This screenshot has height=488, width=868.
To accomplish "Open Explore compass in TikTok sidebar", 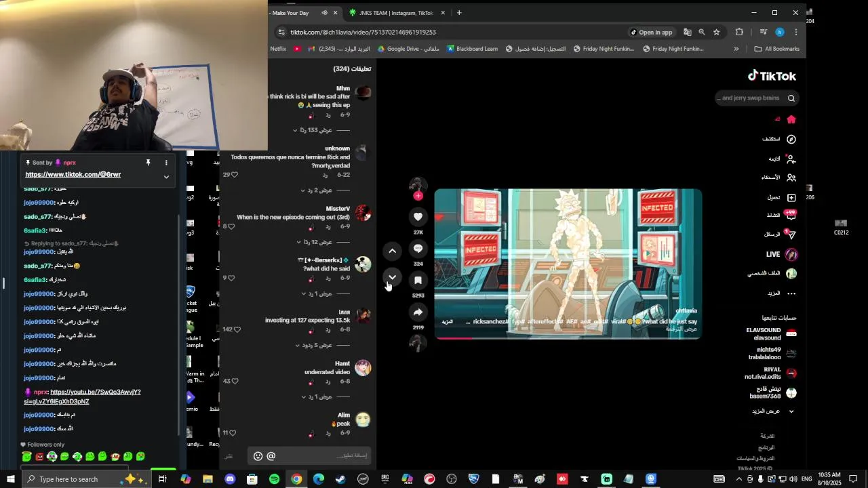I will click(x=791, y=139).
